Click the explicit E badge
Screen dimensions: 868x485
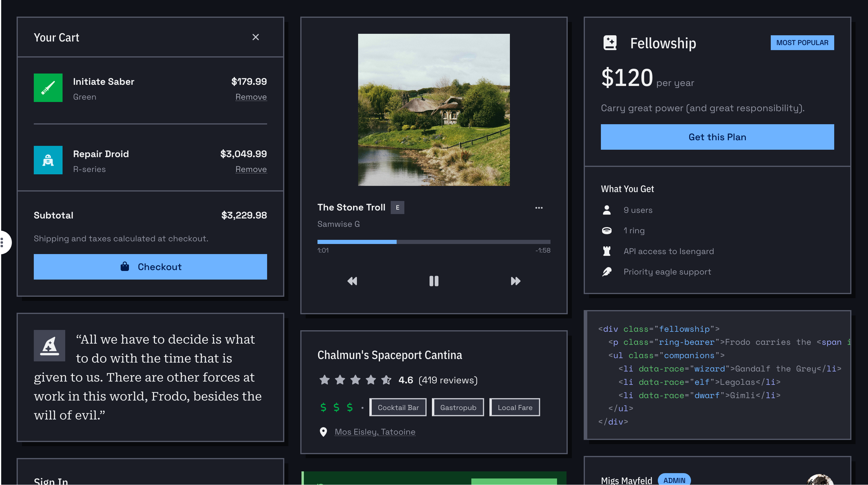[x=397, y=208]
